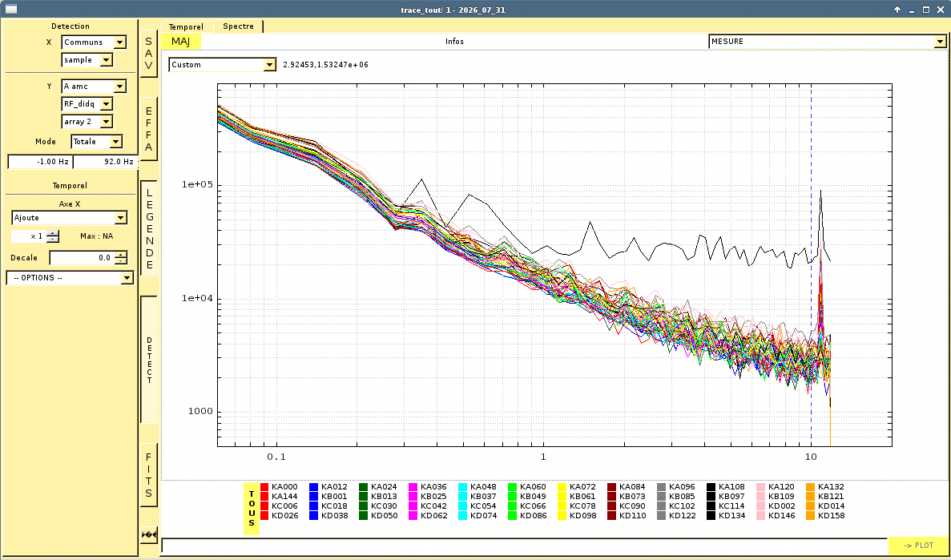Expand the MESURE infos dropdown
Viewport: 951px width, 560px height.
pos(828,41)
